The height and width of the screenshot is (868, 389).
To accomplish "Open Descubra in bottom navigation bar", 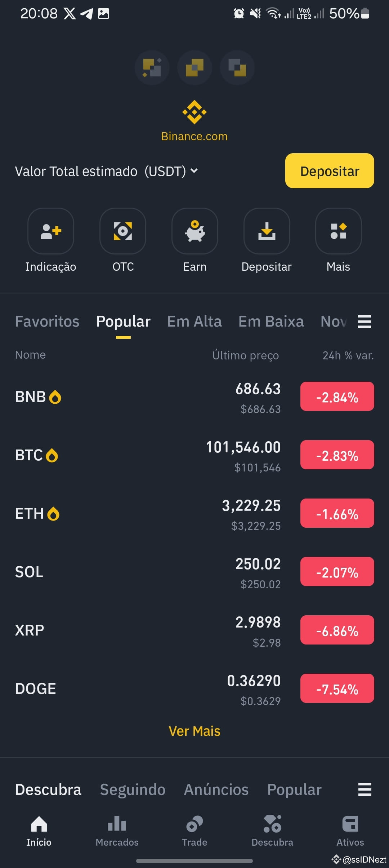I will pyautogui.click(x=272, y=831).
